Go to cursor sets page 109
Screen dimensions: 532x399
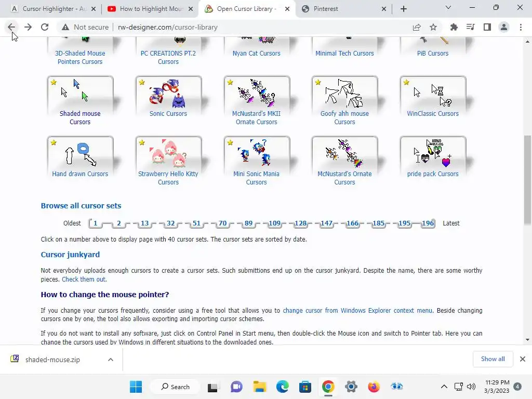click(x=274, y=223)
